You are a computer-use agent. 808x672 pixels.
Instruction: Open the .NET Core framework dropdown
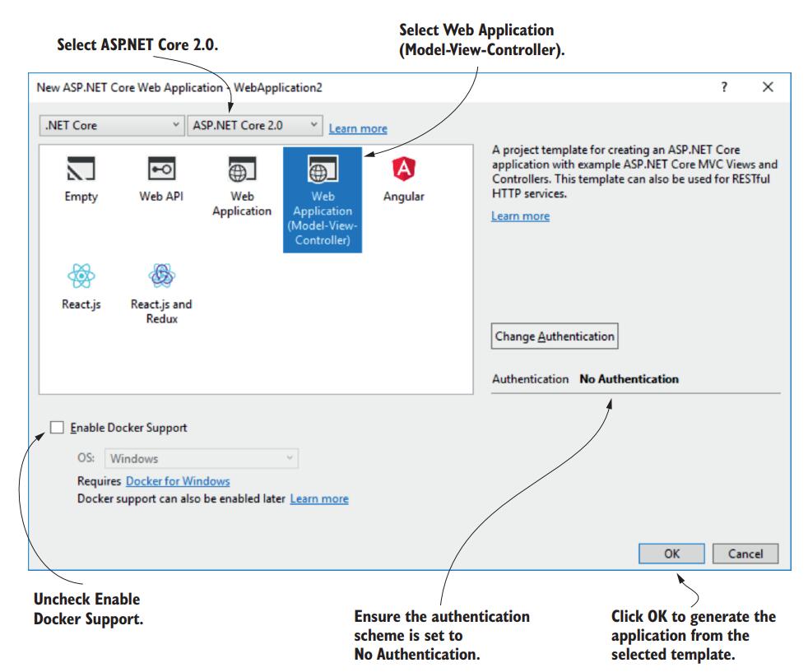[x=112, y=125]
